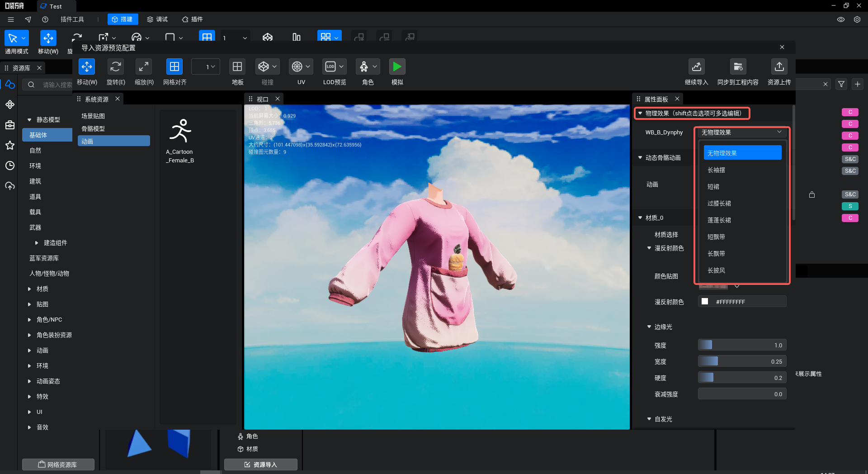Collapse the 物理效果 section
This screenshot has width=868, height=474.
(x=640, y=113)
